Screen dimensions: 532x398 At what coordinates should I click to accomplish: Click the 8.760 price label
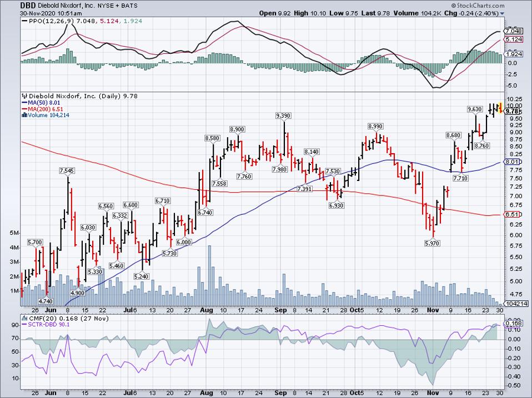tap(481, 146)
